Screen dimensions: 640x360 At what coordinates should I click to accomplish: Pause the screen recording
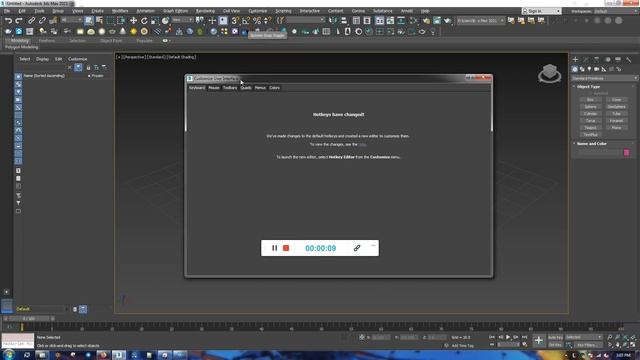coord(274,248)
